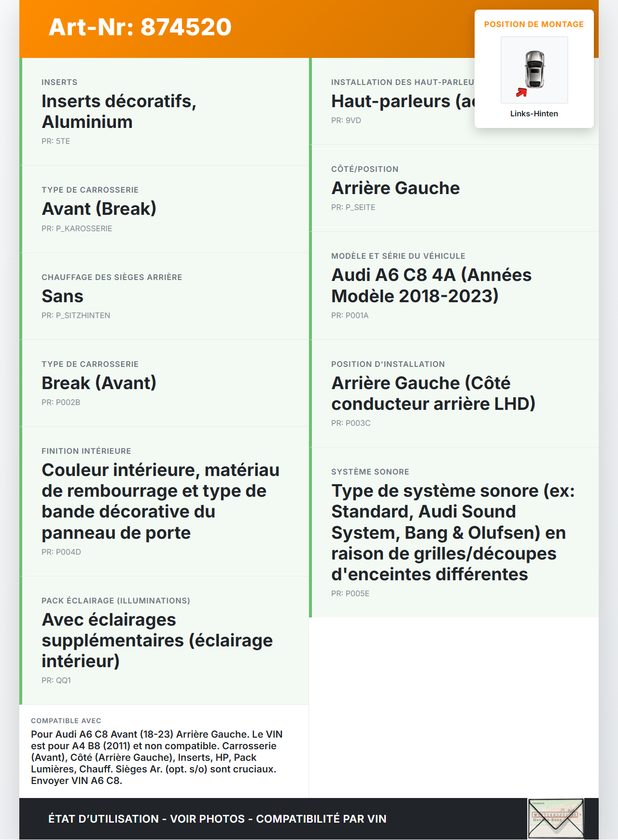Click the red arrow at the car's rear-left
618x840 pixels.
[521, 92]
